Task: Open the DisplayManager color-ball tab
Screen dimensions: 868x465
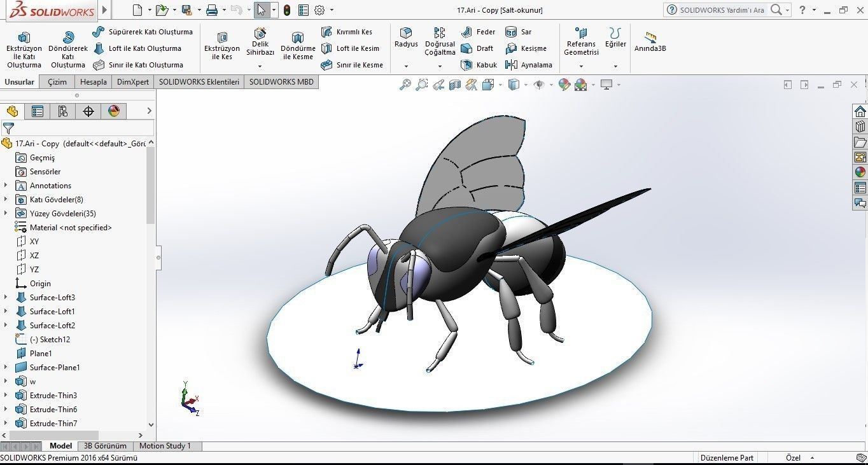Action: click(x=114, y=111)
